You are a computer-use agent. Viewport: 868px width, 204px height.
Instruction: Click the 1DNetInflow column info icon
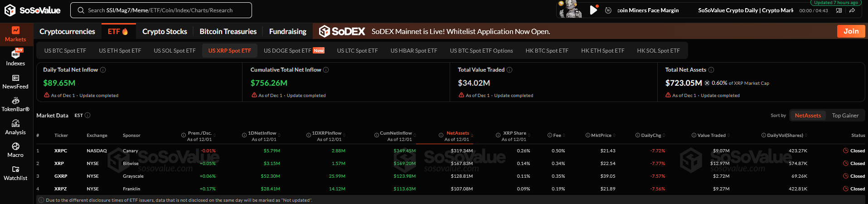point(244,135)
